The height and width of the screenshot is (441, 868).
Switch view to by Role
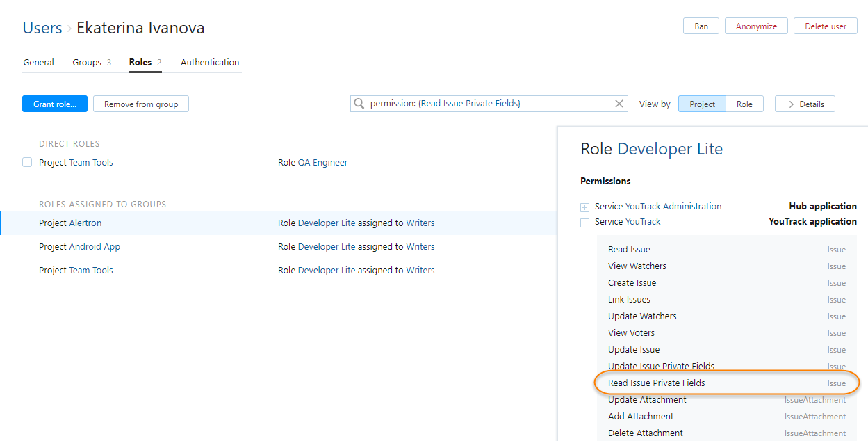(744, 104)
